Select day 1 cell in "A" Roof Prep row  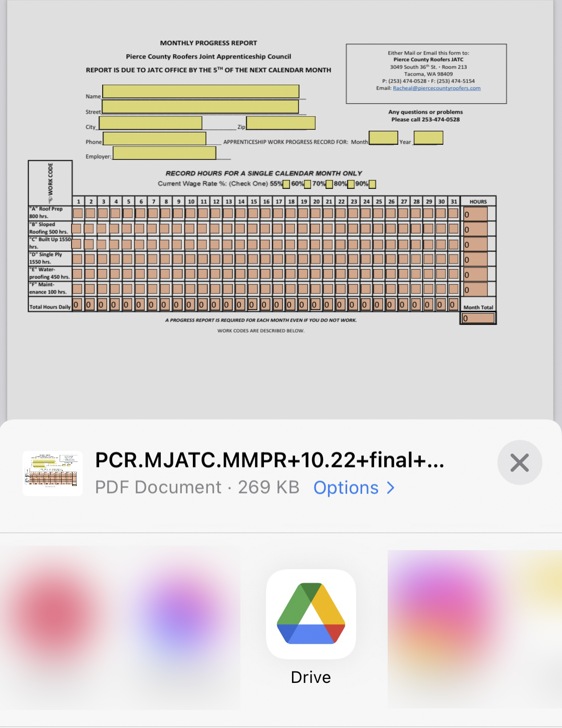coord(78,213)
